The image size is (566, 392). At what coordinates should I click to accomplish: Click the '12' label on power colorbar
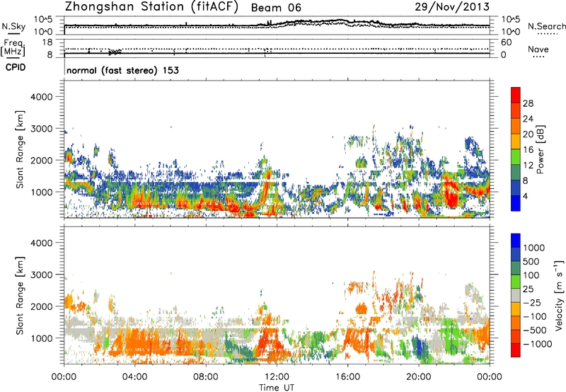[x=528, y=166]
